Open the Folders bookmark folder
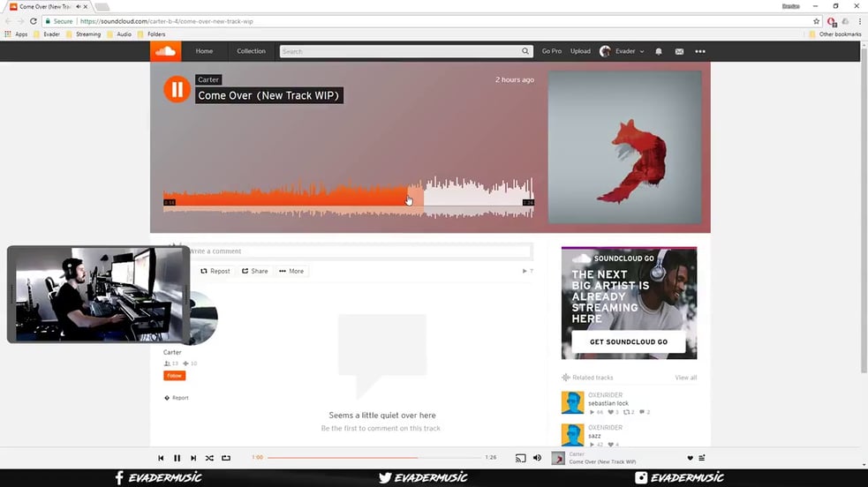This screenshot has width=868, height=487. click(152, 34)
